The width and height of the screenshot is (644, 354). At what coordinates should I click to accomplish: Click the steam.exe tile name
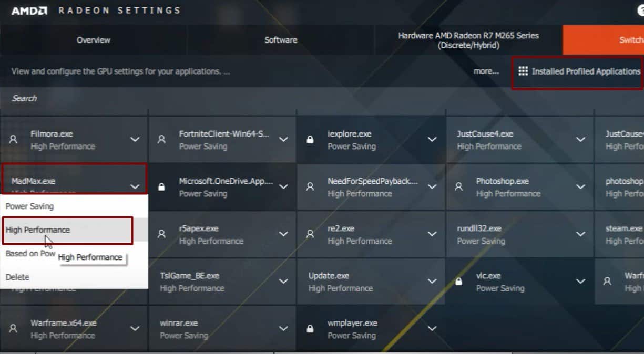[x=624, y=228]
